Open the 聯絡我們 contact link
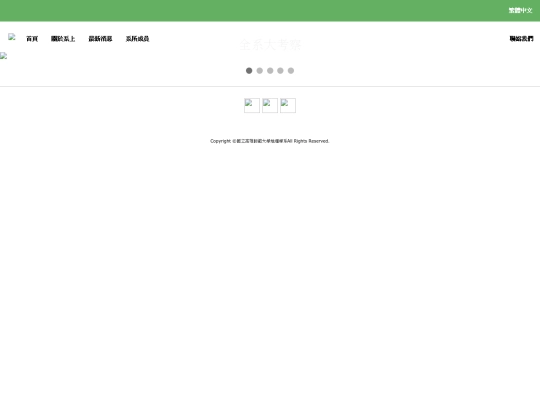The width and height of the screenshot is (540, 405). [521, 39]
